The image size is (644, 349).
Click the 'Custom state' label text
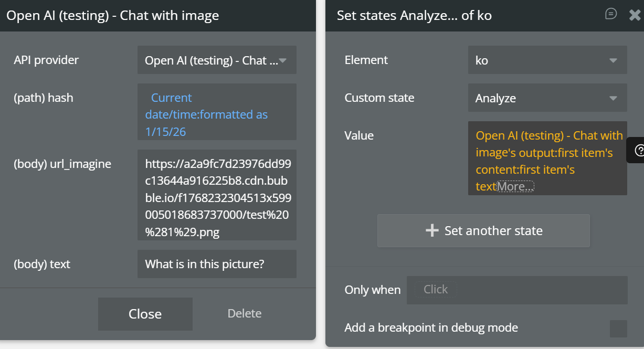click(x=379, y=98)
